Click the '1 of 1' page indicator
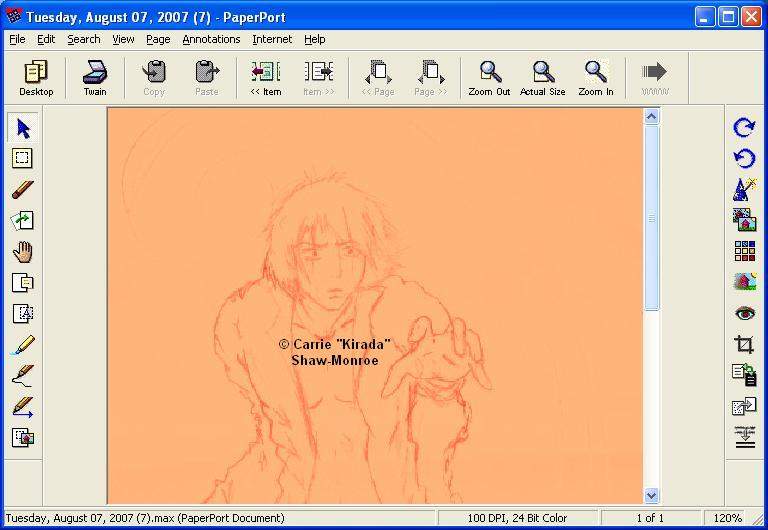Image resolution: width=768 pixels, height=530 pixels. [650, 518]
